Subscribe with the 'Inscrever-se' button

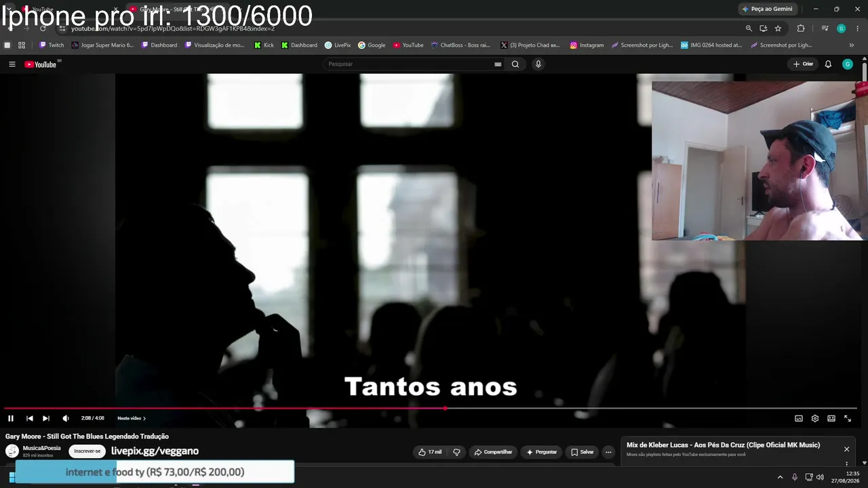(87, 451)
